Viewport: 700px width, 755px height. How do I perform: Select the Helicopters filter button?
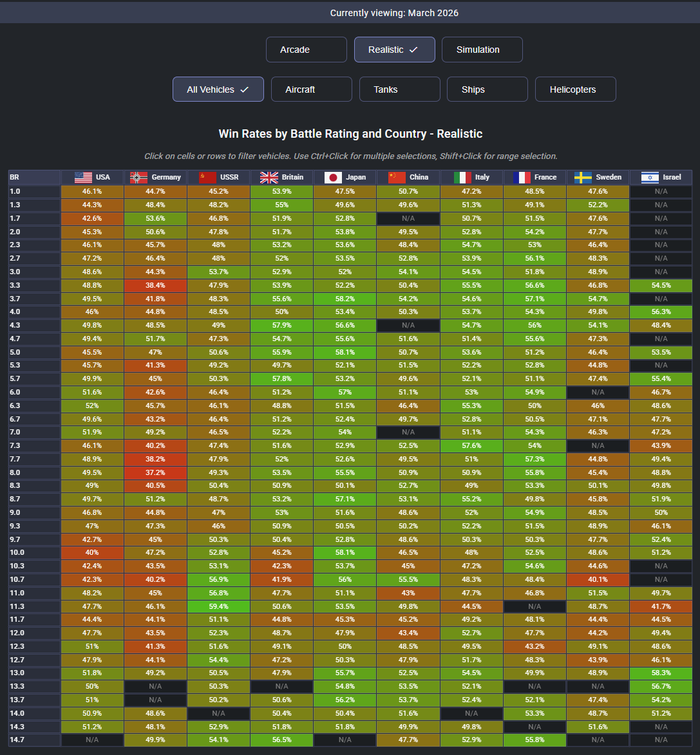575,89
